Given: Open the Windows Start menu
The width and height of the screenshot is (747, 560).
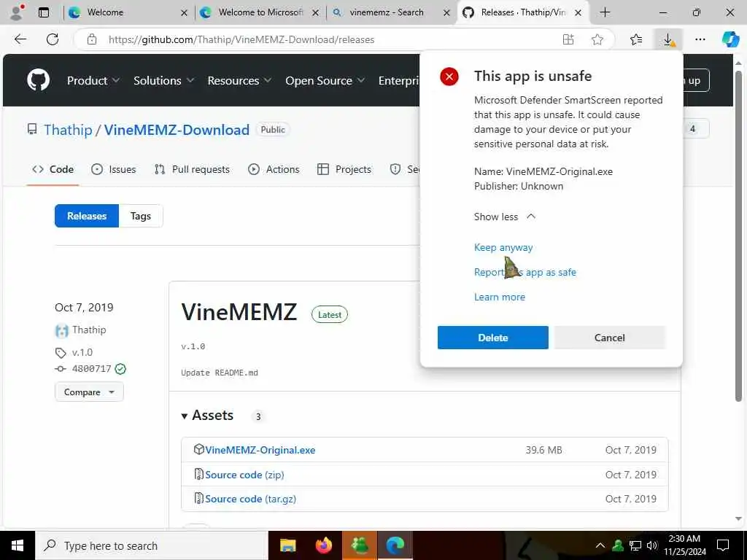Looking at the screenshot, I should coord(18,545).
